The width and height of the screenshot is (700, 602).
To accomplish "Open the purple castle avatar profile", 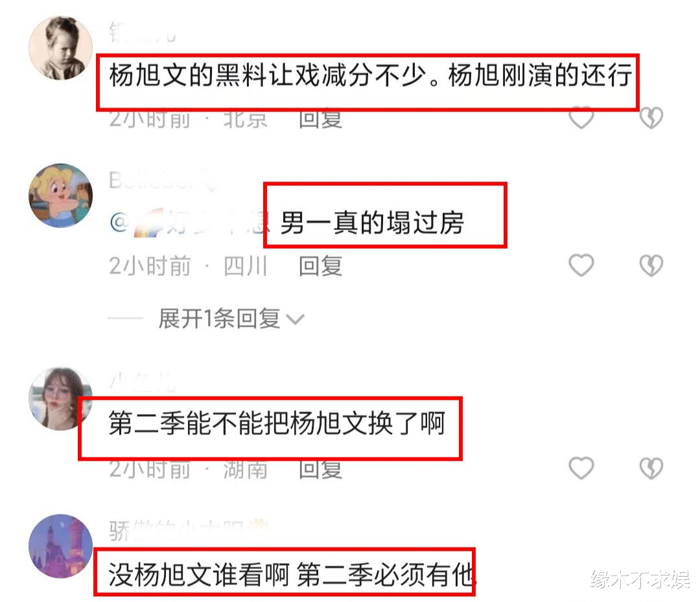I will (x=61, y=546).
